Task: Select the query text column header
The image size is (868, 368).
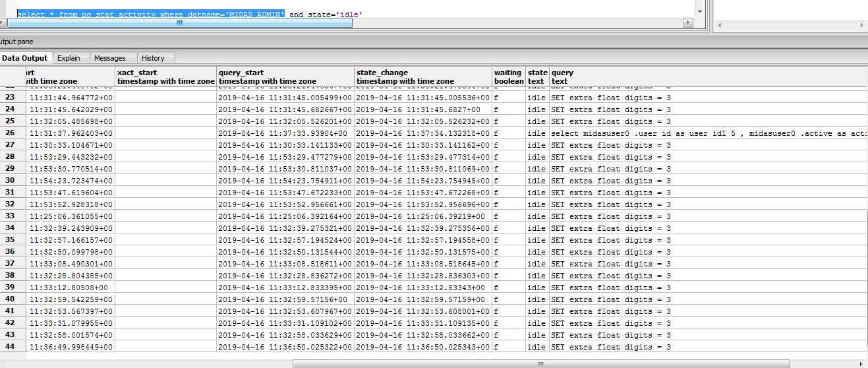Action: click(x=709, y=77)
